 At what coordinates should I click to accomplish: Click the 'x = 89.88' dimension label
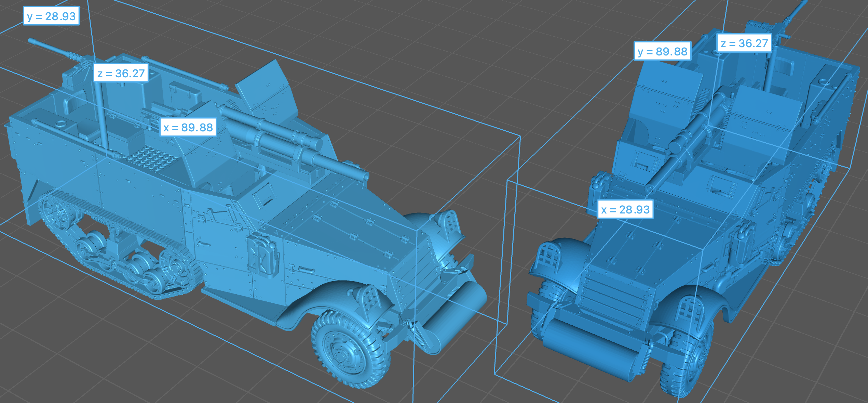click(x=188, y=127)
